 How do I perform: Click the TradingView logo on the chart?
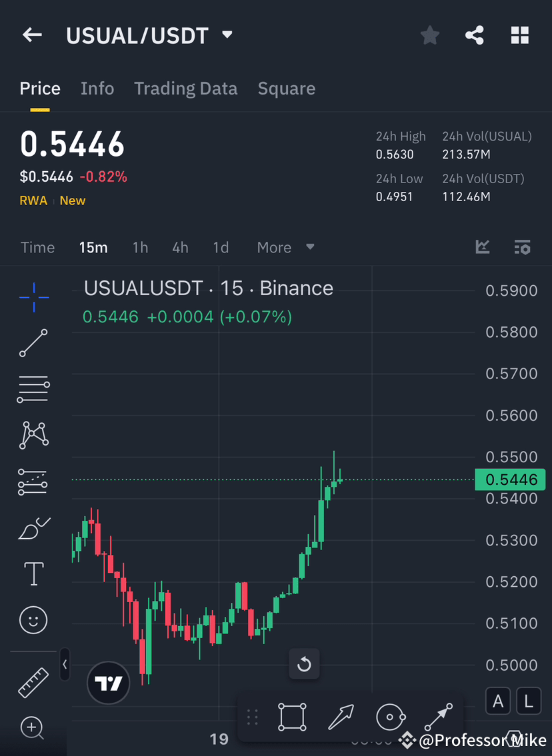[108, 683]
